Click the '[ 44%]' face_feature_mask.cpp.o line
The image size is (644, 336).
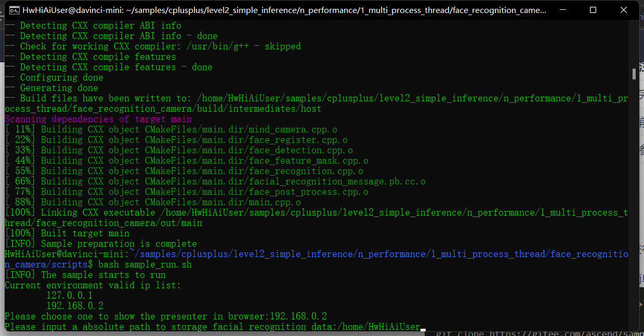(187, 160)
